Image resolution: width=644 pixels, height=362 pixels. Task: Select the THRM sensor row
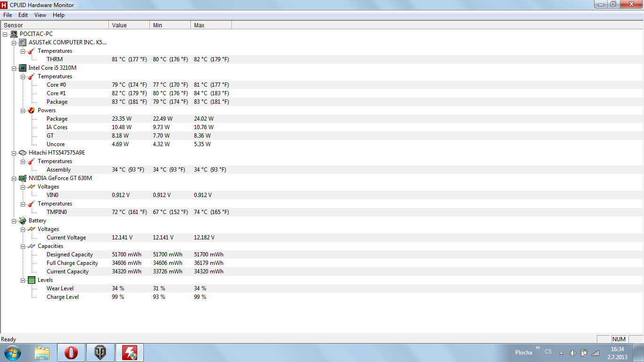pyautogui.click(x=322, y=59)
